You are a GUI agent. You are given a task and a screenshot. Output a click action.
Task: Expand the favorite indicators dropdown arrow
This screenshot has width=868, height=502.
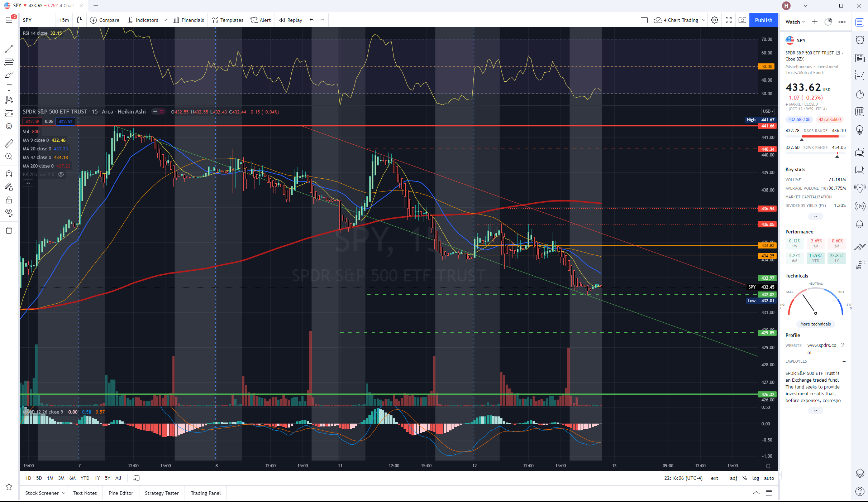point(165,20)
